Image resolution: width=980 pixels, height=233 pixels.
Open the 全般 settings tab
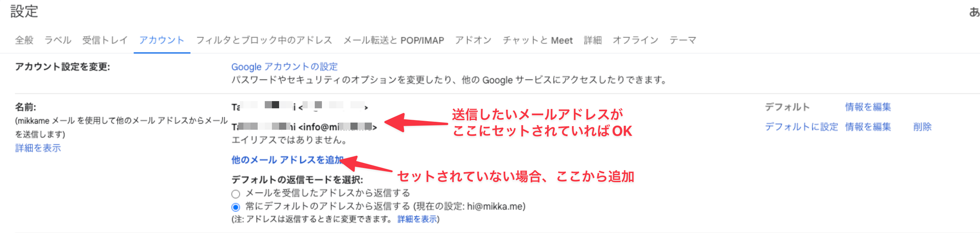tap(24, 40)
